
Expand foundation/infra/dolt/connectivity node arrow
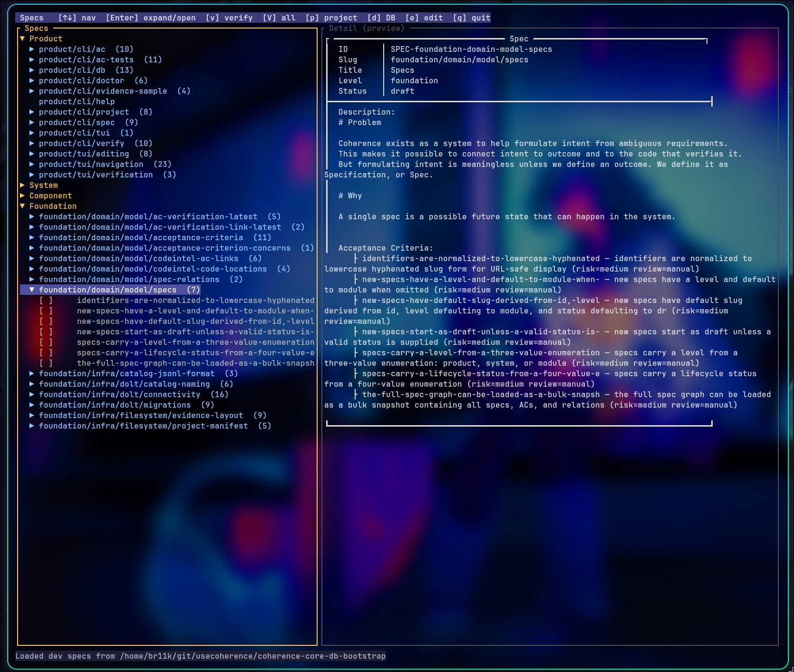tap(32, 394)
